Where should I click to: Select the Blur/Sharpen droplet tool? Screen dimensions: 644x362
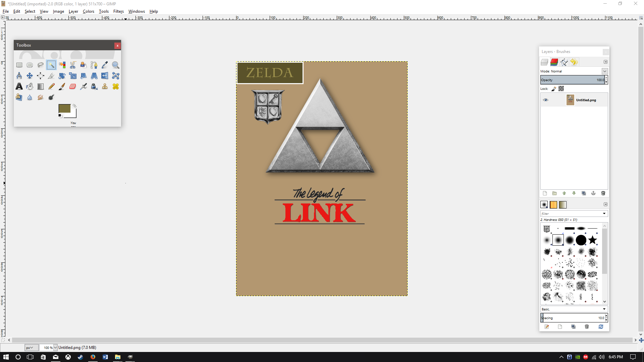tap(30, 97)
